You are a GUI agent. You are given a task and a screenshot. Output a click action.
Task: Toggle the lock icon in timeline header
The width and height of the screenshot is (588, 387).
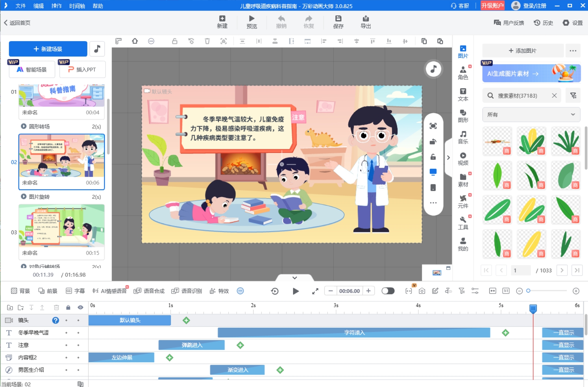pyautogui.click(x=69, y=307)
